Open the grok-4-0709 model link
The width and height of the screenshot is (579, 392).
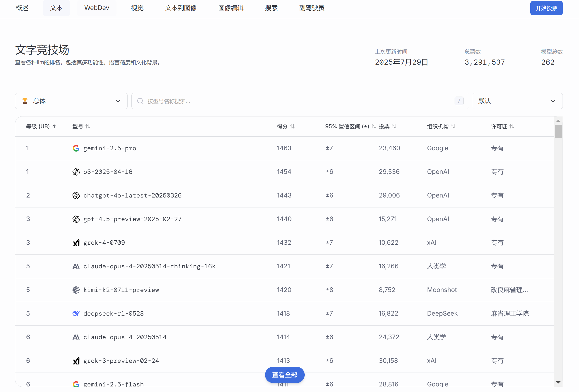[104, 243]
